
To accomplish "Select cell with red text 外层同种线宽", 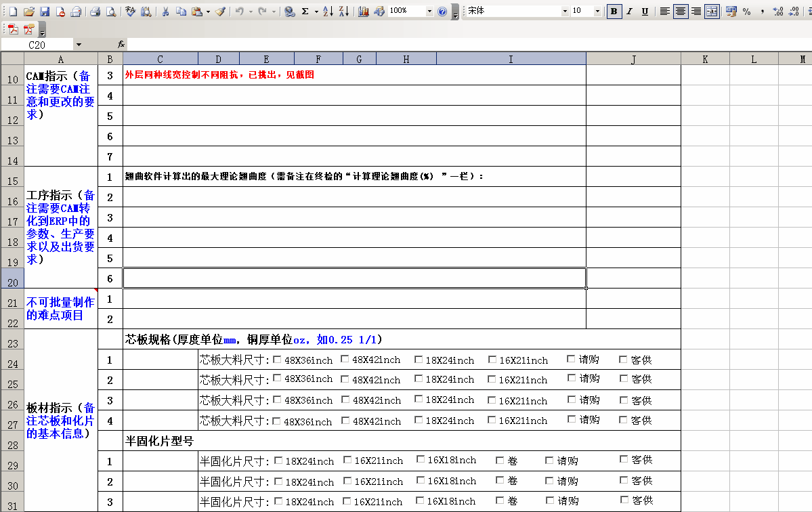I will [x=354, y=75].
